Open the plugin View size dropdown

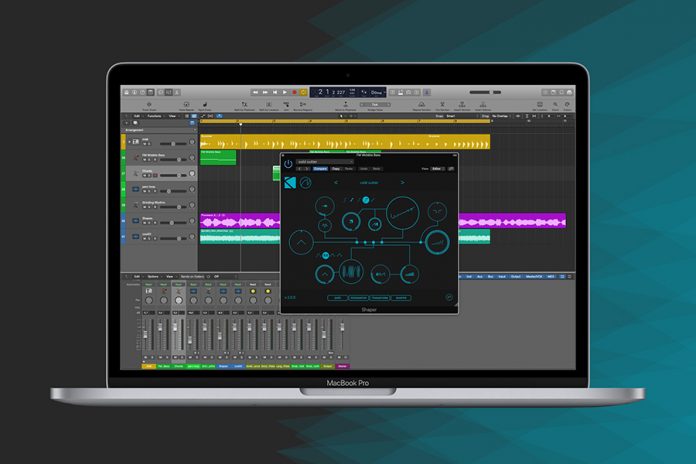(x=437, y=169)
